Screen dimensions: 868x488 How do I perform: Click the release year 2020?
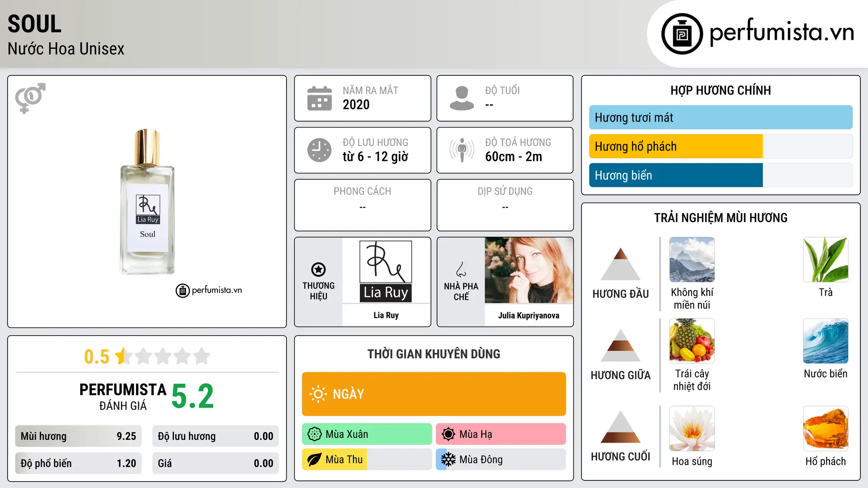tap(356, 105)
